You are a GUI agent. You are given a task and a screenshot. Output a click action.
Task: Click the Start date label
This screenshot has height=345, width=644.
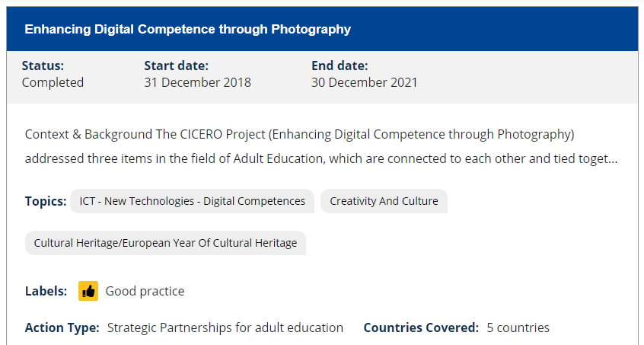point(176,65)
